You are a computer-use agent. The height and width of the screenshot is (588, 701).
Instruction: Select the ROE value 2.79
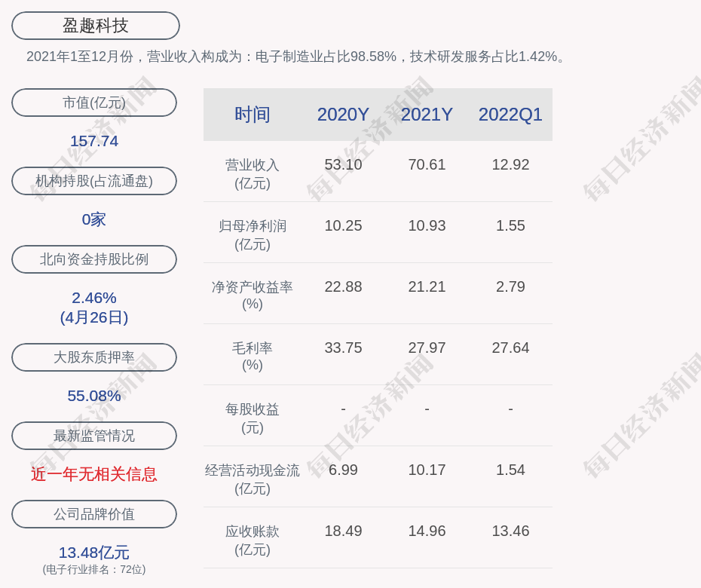[510, 286]
